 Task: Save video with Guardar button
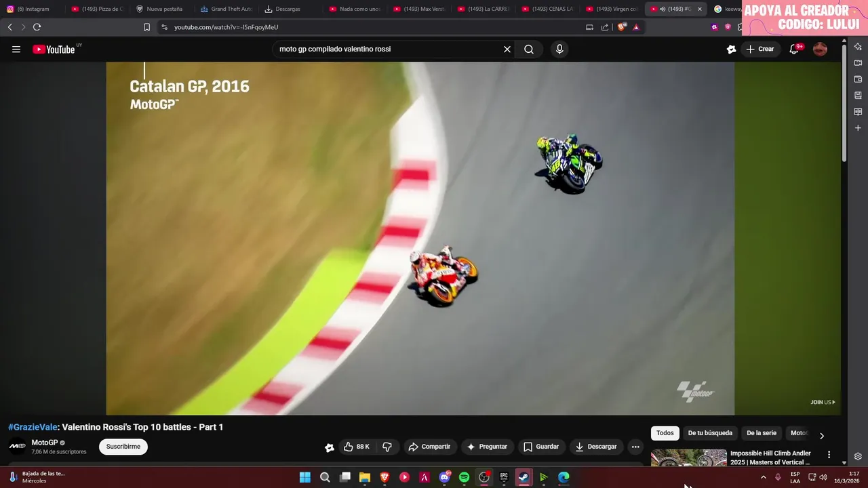(x=541, y=447)
